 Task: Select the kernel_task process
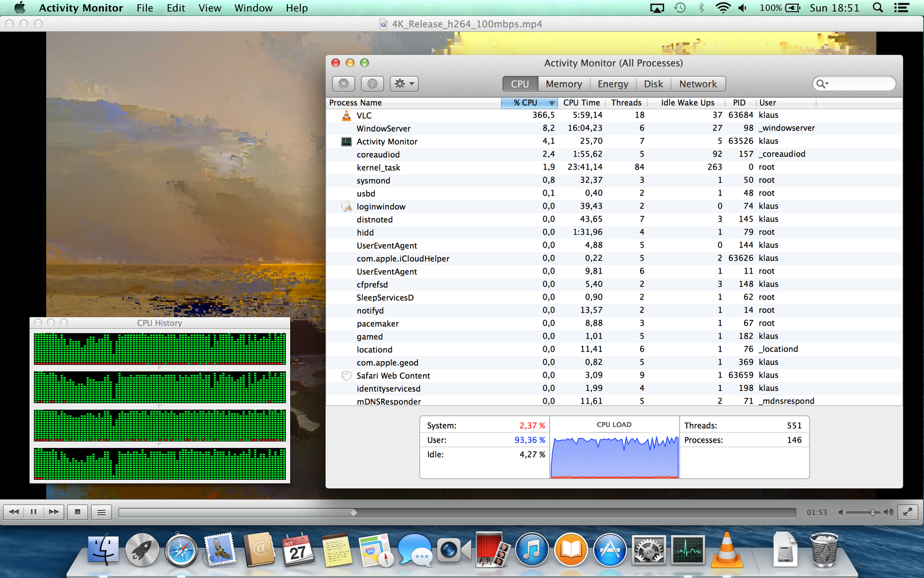tap(614, 167)
